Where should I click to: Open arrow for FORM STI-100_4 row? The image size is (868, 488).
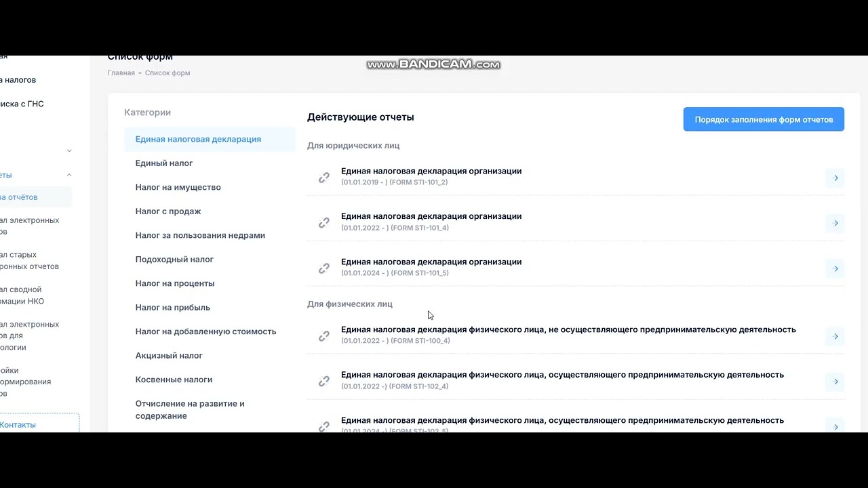(835, 336)
